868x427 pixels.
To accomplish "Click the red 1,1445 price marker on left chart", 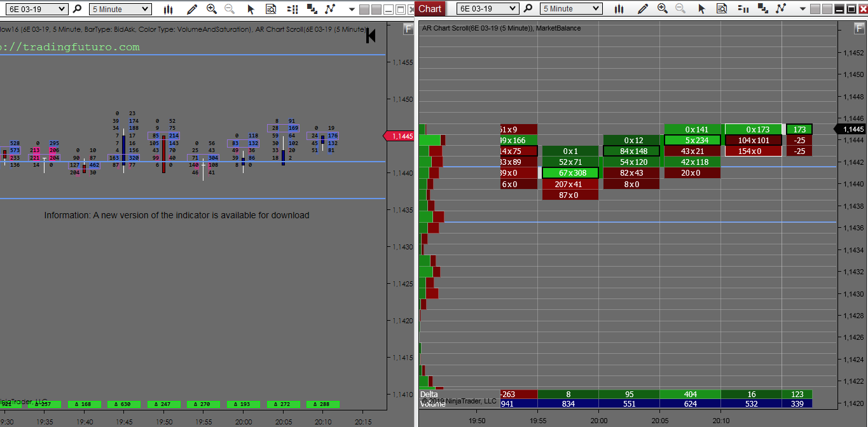I will tap(401, 136).
